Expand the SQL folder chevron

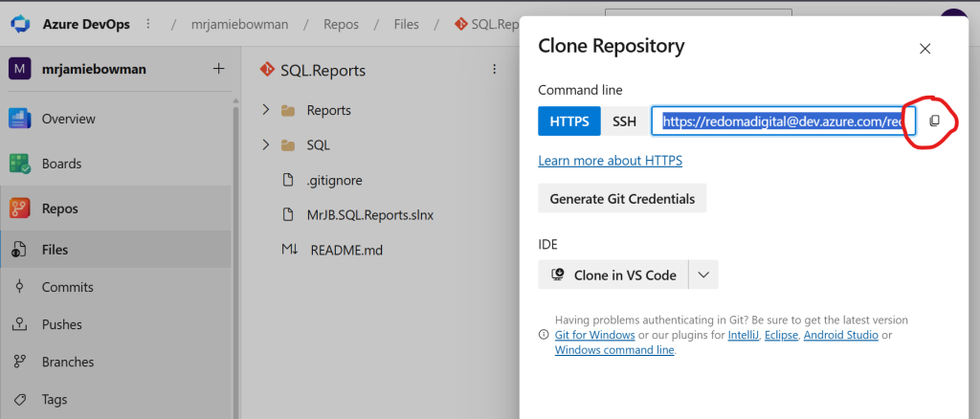point(266,144)
